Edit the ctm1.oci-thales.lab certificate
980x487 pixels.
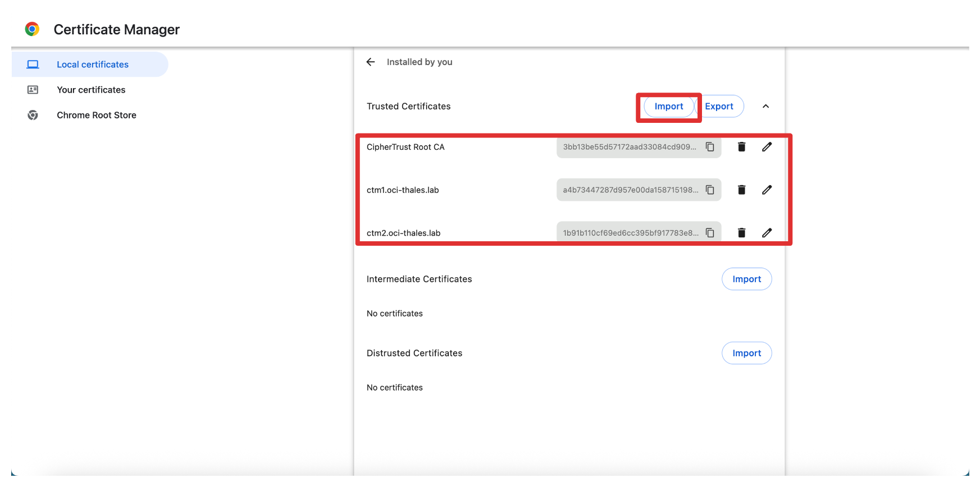pyautogui.click(x=767, y=190)
